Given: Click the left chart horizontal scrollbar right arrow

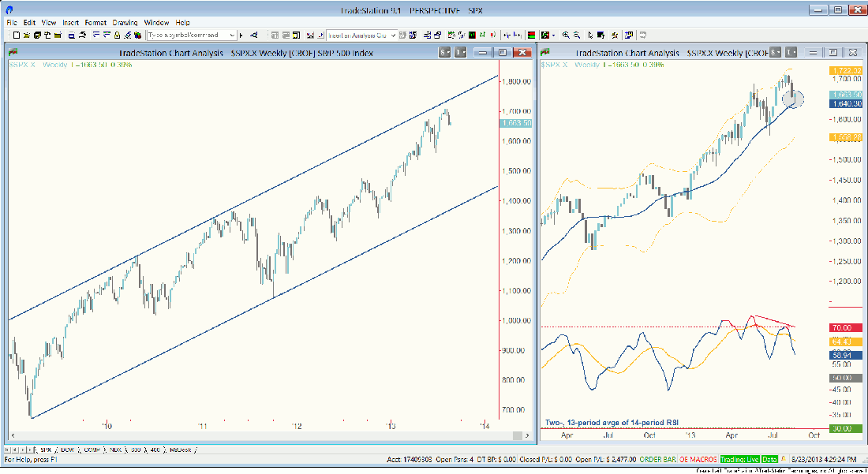Looking at the screenshot, I should 529,436.
